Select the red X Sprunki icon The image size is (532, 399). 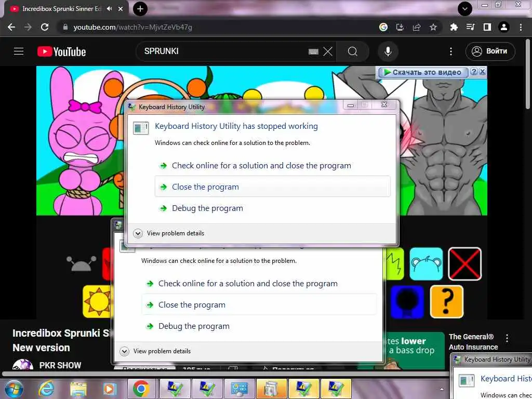(464, 264)
